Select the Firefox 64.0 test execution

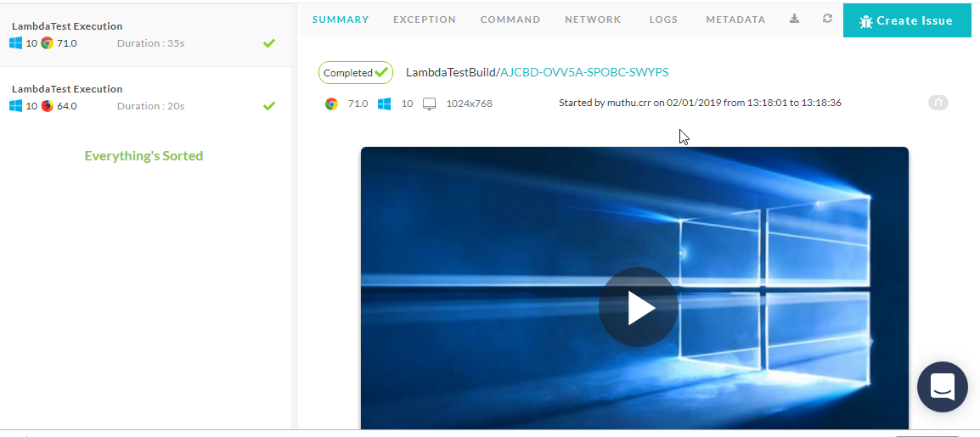(x=145, y=98)
